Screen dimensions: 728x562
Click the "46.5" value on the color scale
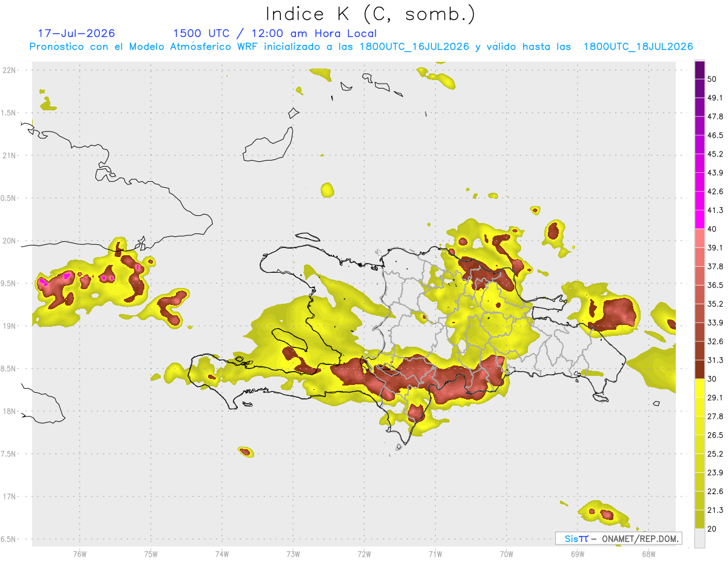715,135
